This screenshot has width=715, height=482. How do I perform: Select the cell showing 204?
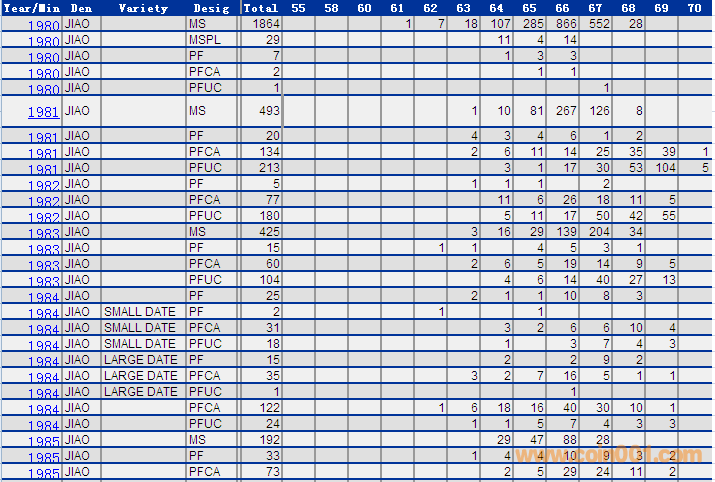coord(599,232)
